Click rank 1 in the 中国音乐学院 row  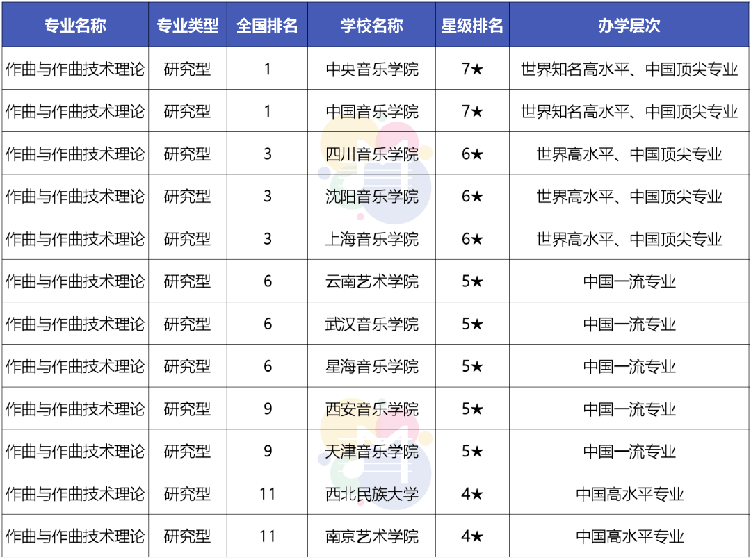pos(267,112)
